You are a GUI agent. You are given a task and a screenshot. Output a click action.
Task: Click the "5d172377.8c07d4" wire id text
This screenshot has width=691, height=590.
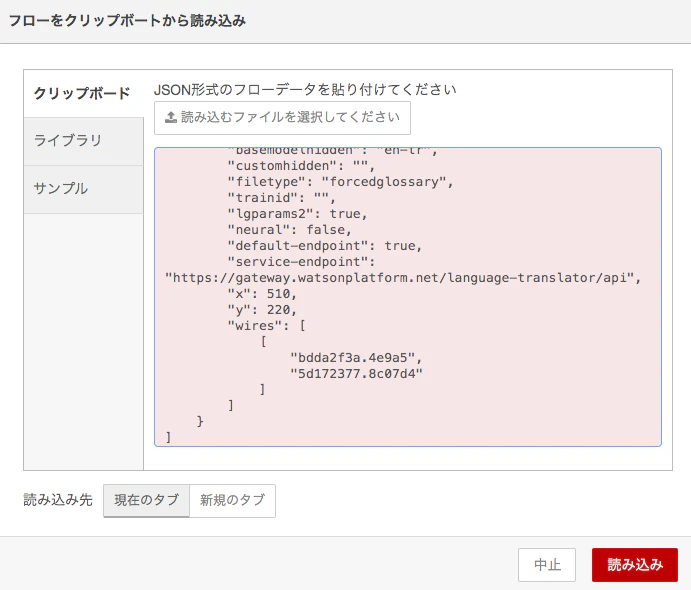point(356,374)
